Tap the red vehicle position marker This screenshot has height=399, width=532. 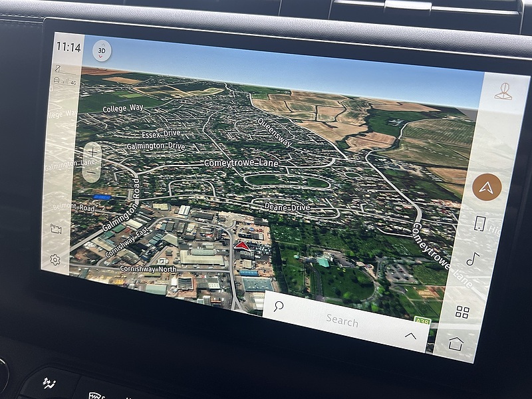tap(242, 246)
